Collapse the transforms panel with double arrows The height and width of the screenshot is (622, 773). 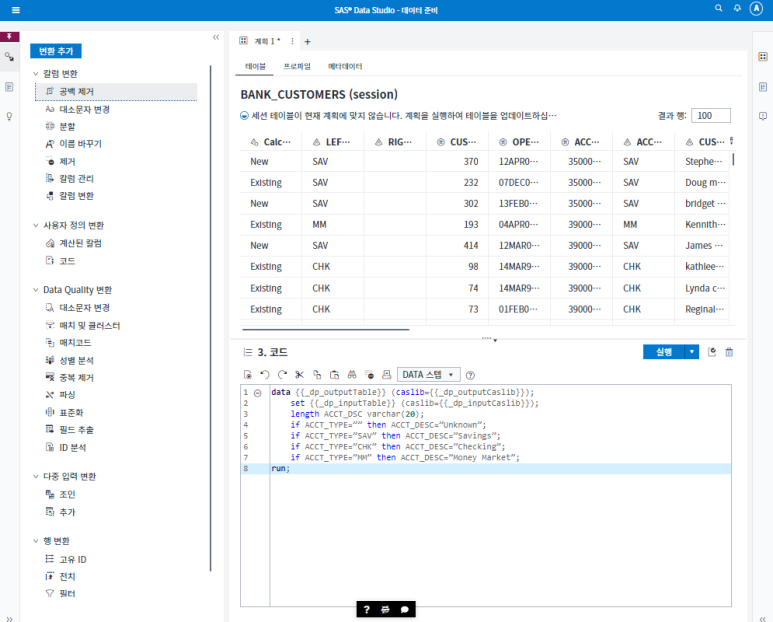pos(216,37)
